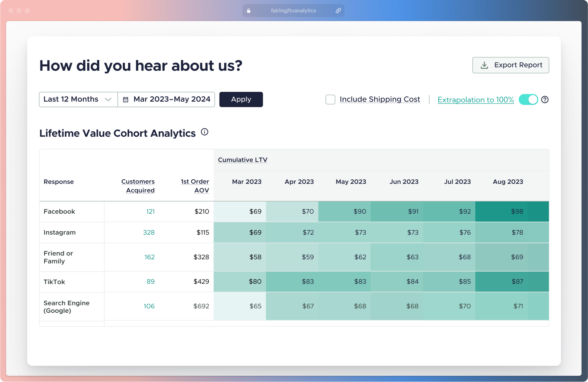Screen dimensions: 588x382
Task: Turn off the Extrapolation to 100% toggle
Action: 528,100
